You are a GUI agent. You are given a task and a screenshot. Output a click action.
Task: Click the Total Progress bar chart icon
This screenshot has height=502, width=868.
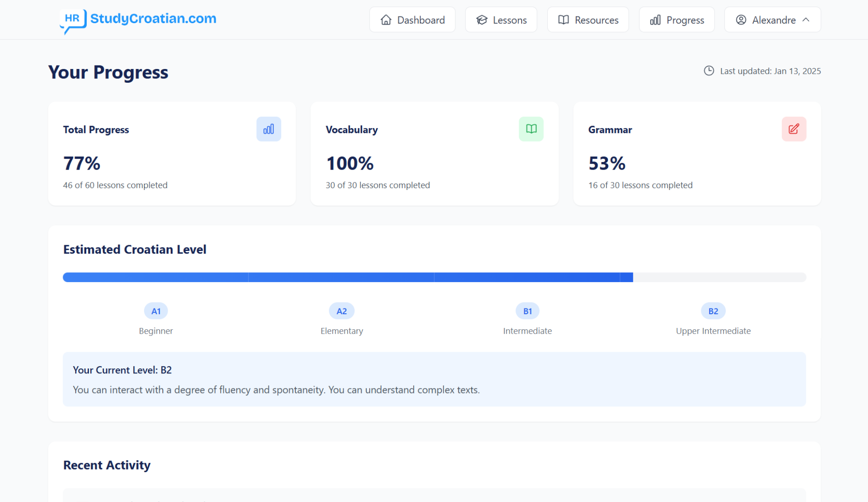click(x=269, y=129)
